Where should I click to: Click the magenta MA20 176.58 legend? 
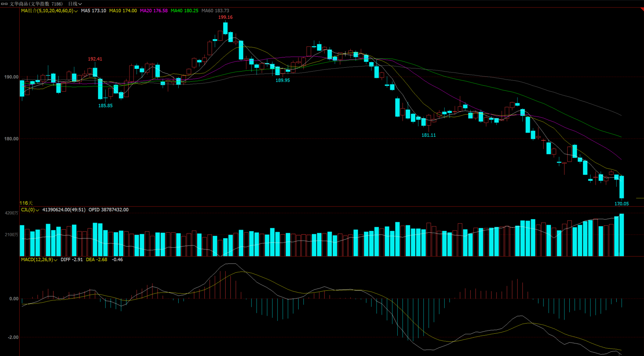(154, 11)
